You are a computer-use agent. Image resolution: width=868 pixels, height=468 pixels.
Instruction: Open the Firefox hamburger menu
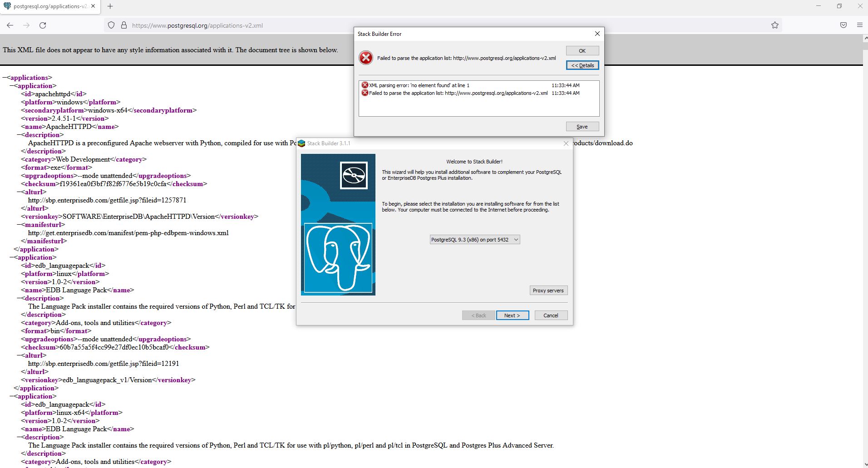click(x=859, y=25)
